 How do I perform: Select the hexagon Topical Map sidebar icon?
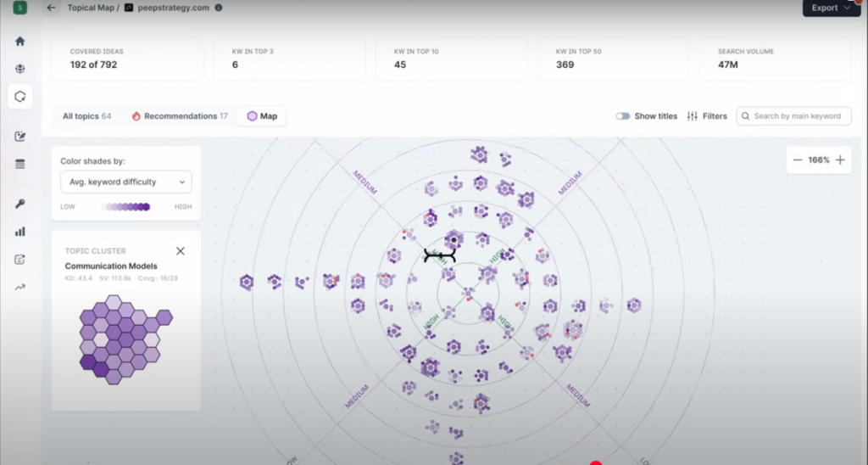(20, 97)
